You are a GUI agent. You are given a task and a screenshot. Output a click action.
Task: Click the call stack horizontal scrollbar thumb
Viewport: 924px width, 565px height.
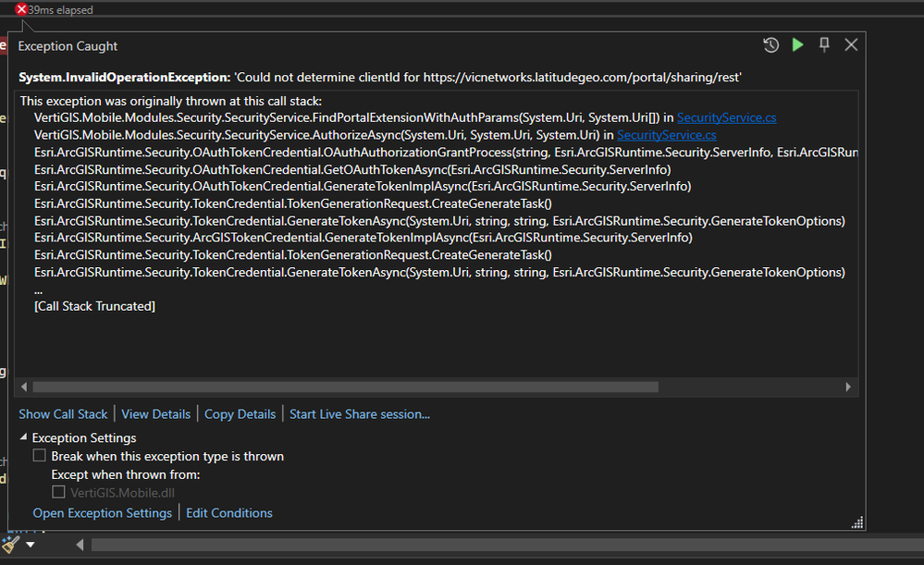[x=345, y=387]
